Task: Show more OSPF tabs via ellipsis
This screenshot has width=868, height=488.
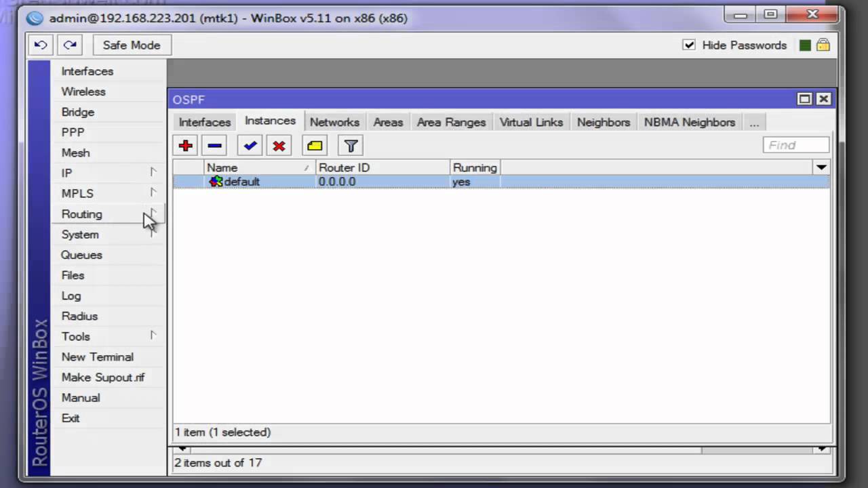Action: 754,123
